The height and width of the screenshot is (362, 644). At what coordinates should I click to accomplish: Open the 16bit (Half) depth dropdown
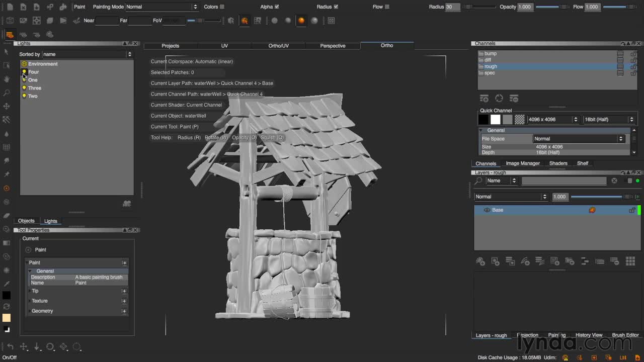pyautogui.click(x=609, y=120)
